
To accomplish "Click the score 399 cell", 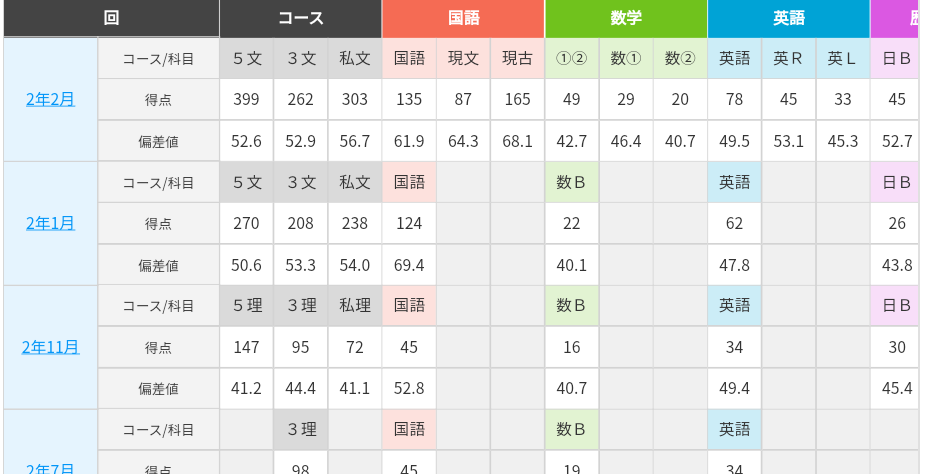I will tap(246, 100).
